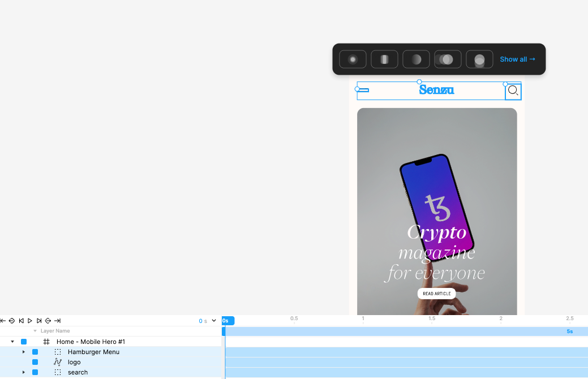The height and width of the screenshot is (379, 588).
Task: Click the 2 second mark on the ruler
Action: click(501, 318)
